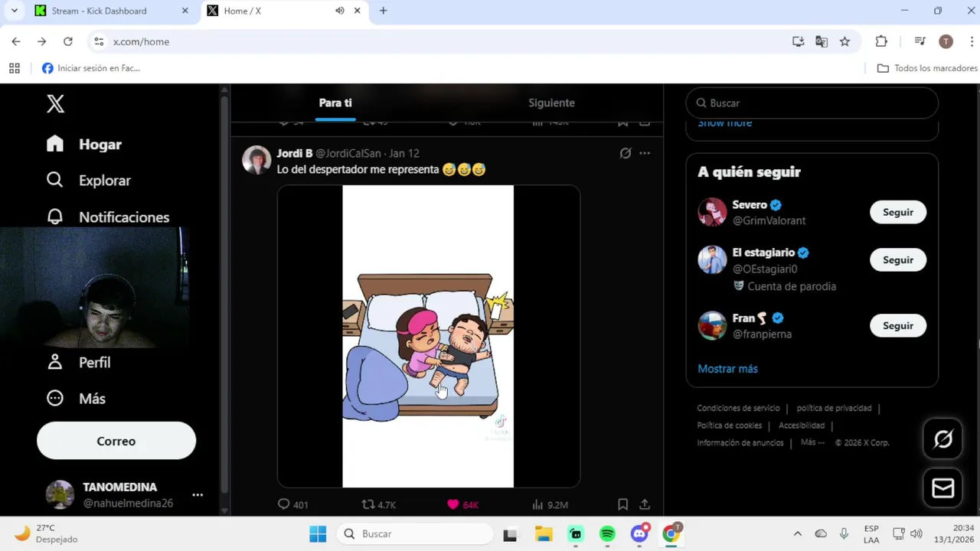
Task: Open the floating messages envelope button
Action: pyautogui.click(x=942, y=488)
